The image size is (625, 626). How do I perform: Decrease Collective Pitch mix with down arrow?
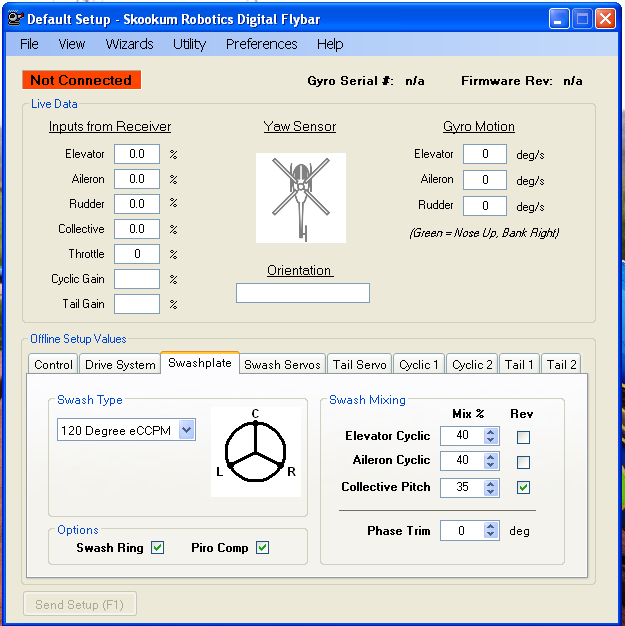click(491, 491)
